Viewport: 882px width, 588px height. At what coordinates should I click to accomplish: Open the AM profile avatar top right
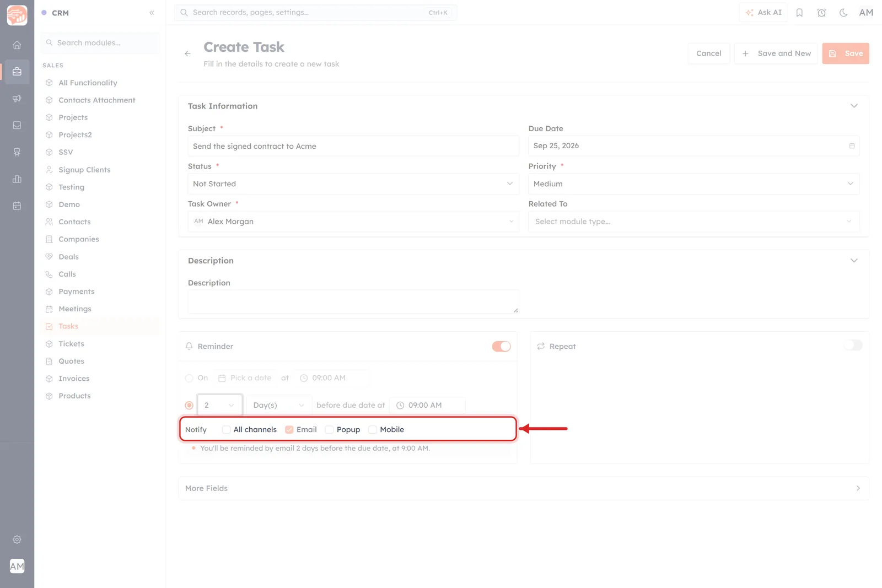[866, 13]
